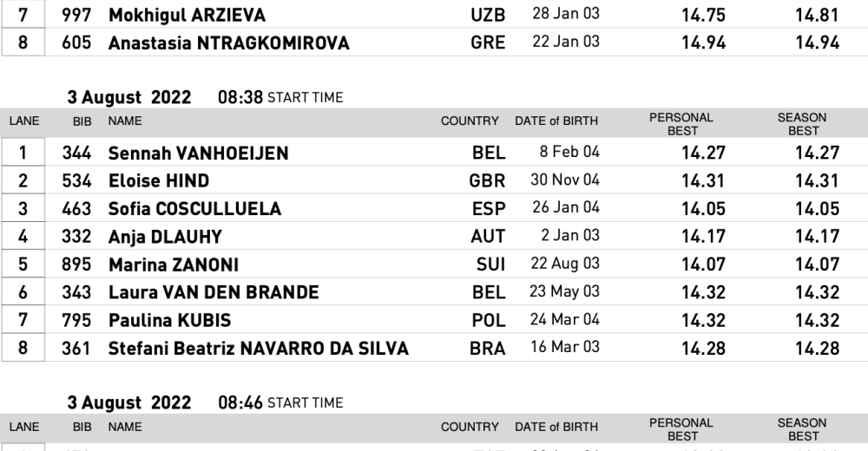The width and height of the screenshot is (868, 451).
Task: Select the name Anastasia NTRAGKOMIROVA
Action: (228, 42)
